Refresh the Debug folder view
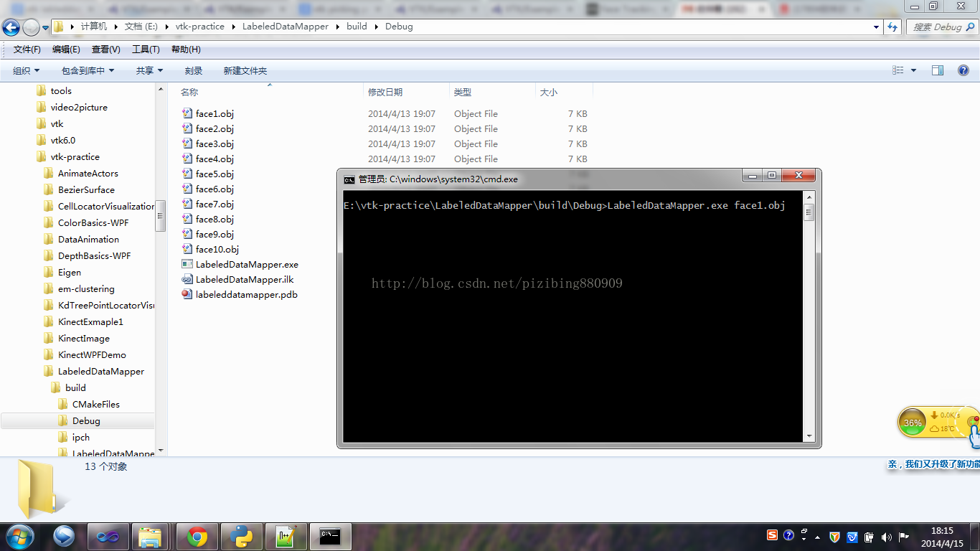This screenshot has width=980, height=551. point(892,27)
